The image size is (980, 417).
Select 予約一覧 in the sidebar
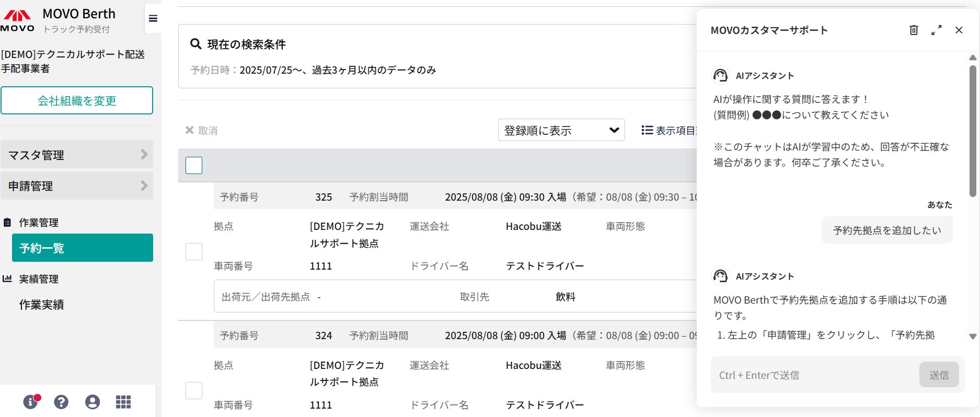point(83,248)
